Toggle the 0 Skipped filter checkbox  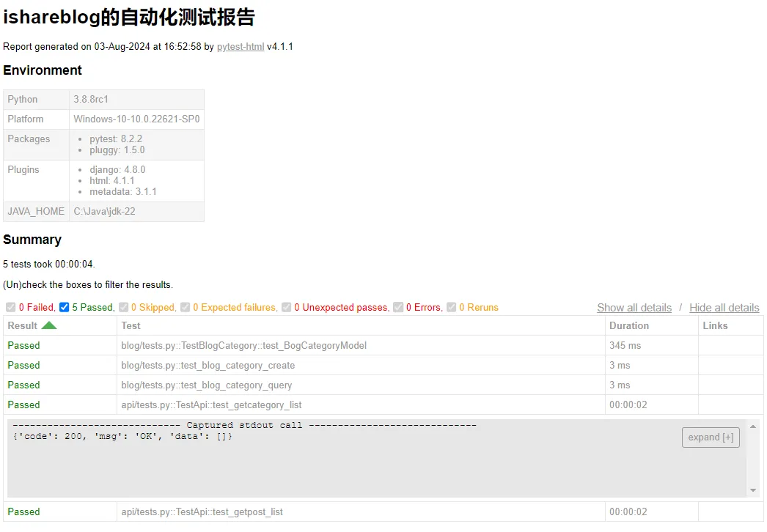(x=124, y=308)
